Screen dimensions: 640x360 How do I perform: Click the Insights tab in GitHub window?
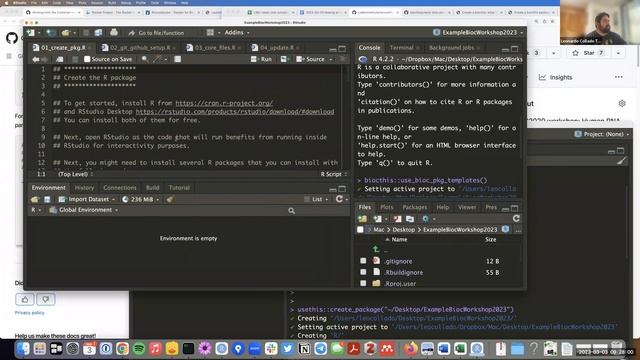[x=556, y=77]
